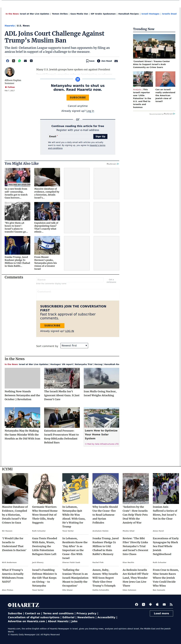Click the Haaretz footer logo
This screenshot has width=181, height=644.
click(x=24, y=605)
